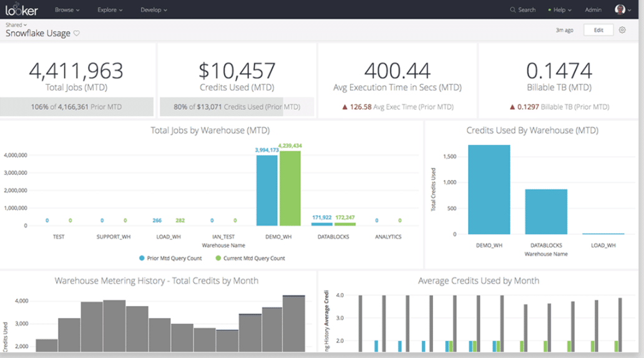Click the Search magnifier icon
Image resolution: width=644 pixels, height=358 pixels.
512,10
